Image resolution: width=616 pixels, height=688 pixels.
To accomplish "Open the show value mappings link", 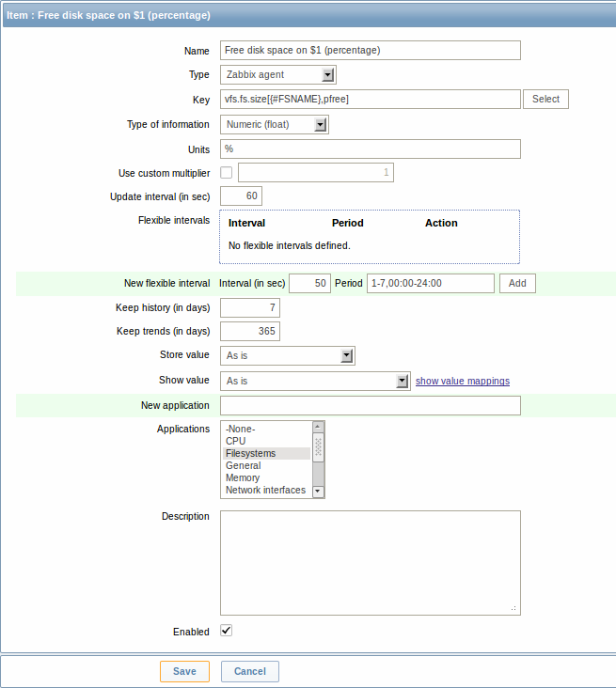I will point(463,382).
